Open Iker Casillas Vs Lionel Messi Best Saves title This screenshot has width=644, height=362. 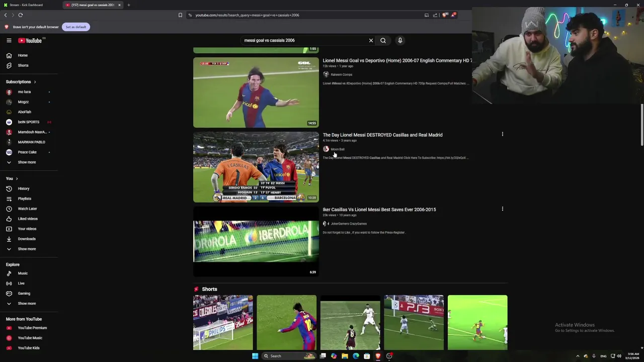pyautogui.click(x=379, y=209)
